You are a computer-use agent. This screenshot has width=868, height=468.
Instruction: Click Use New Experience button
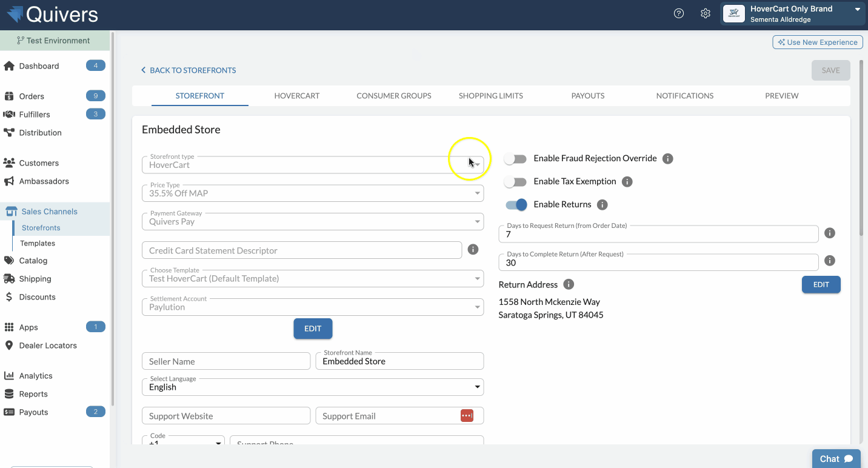tap(818, 42)
